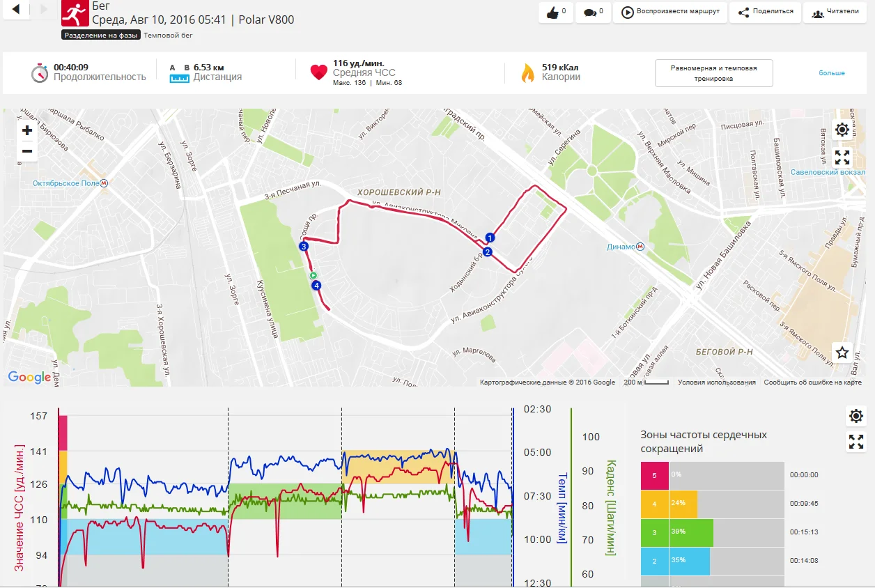Open Равномерная и темповая тренировка benefit

coord(714,73)
